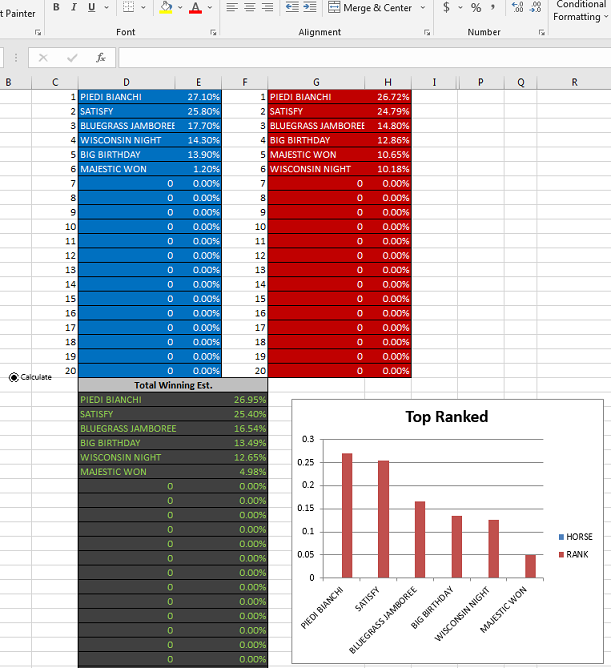Toggle bold formatting

[x=57, y=8]
